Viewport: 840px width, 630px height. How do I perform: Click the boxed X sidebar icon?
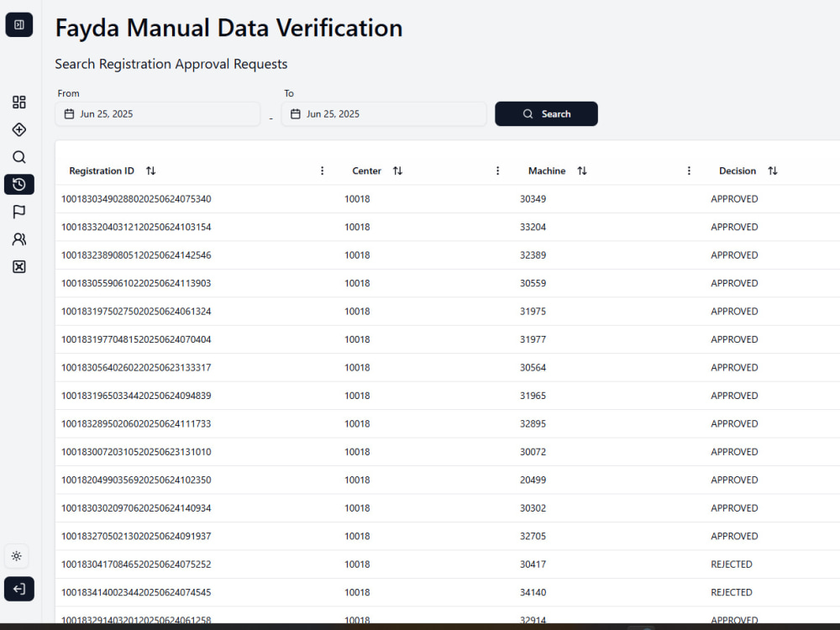pos(19,267)
